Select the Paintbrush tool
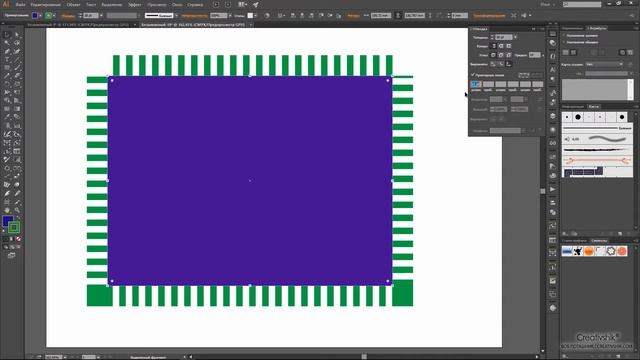 [17, 68]
